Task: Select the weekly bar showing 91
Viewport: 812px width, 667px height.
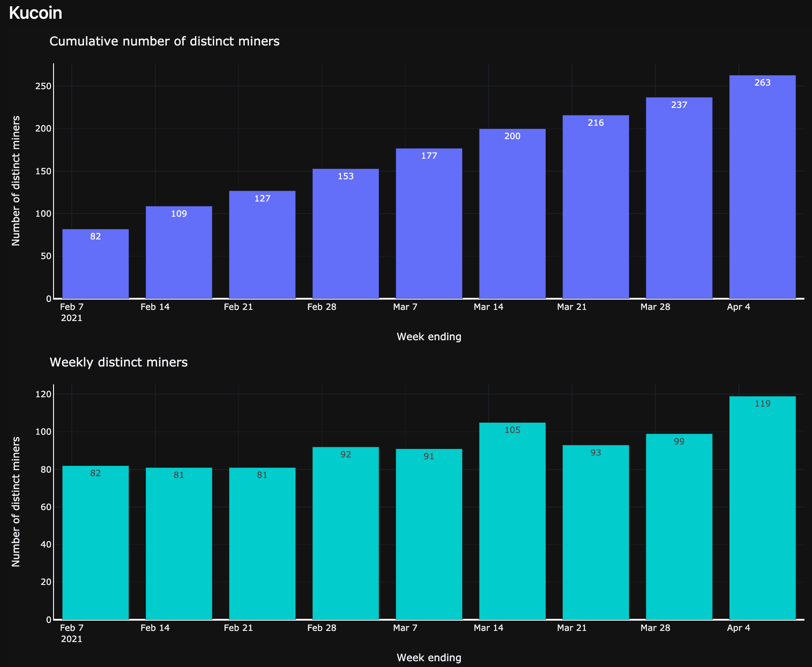Action: [429, 534]
